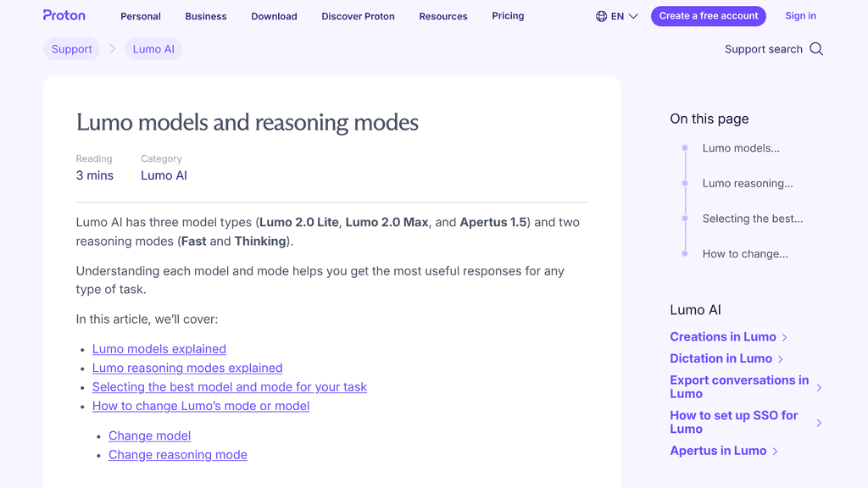This screenshot has width=868, height=488.
Task: Jump to How to change Lumo's mode or model
Action: (200, 406)
